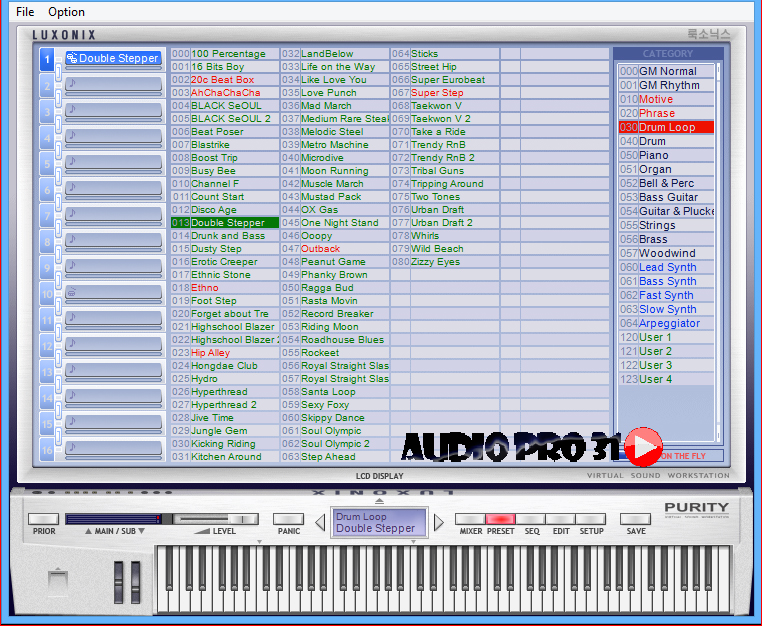Viewport: 762px width, 626px height.
Task: Select the Bell & Perc category
Action: (x=666, y=183)
